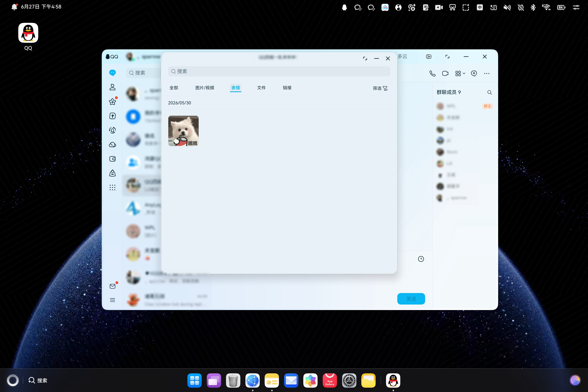Open the more apps dots grid icon
Screen dimensions: 588x392
(113, 188)
